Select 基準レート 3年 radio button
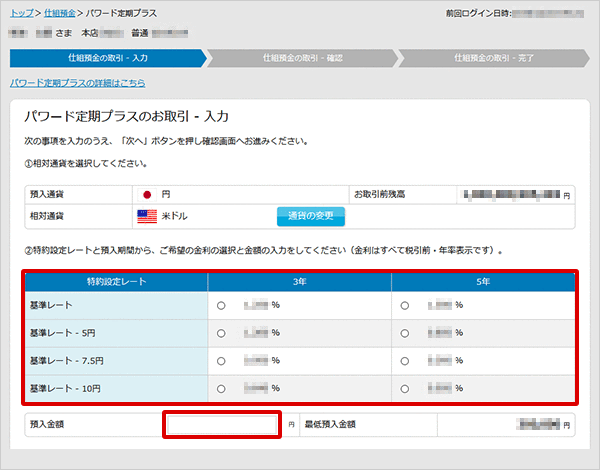Viewport: 600px width, 470px height. pyautogui.click(x=221, y=305)
